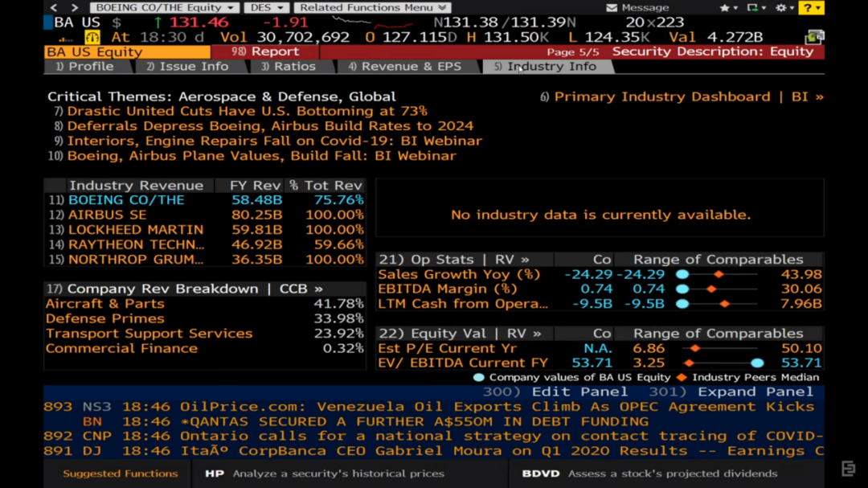Select LOCKHEED MARTIN revenue row

(206, 230)
